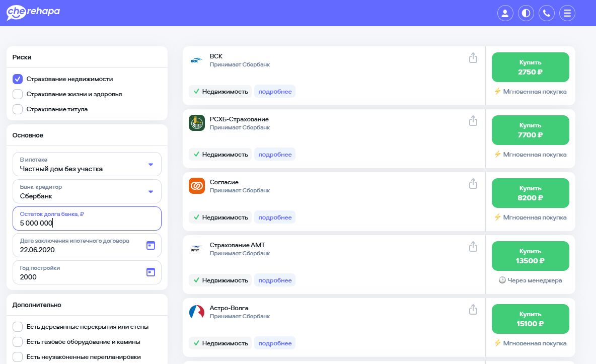Click Недвижимость tag on ВСК card
Image resolution: width=596 pixels, height=364 pixels.
[220, 91]
